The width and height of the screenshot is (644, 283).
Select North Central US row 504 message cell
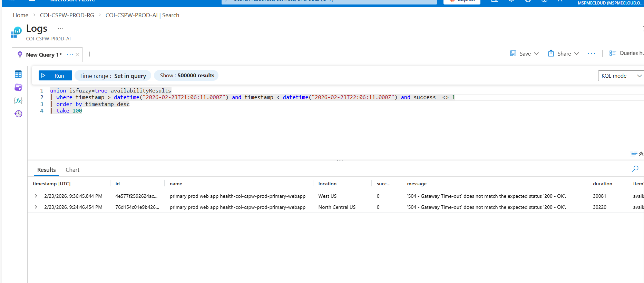tap(487, 207)
